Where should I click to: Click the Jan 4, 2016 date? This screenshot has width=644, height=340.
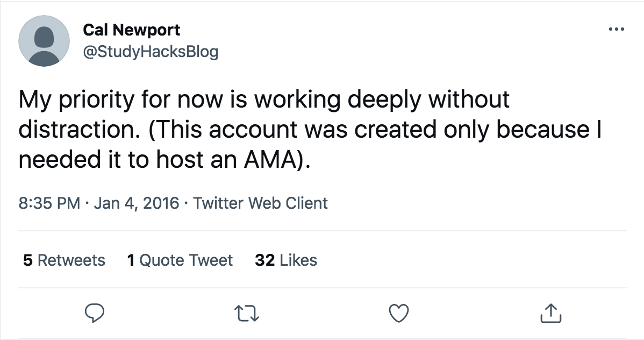click(x=136, y=203)
